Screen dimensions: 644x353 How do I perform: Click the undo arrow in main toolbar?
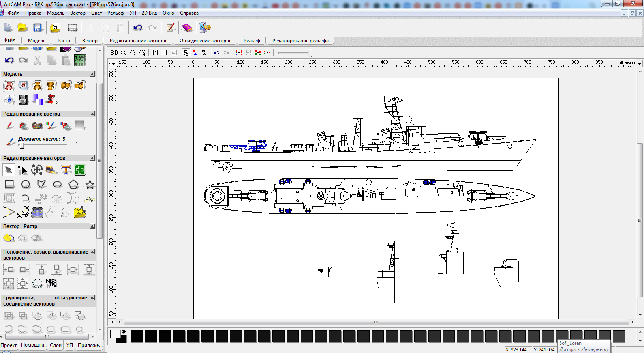[x=138, y=28]
